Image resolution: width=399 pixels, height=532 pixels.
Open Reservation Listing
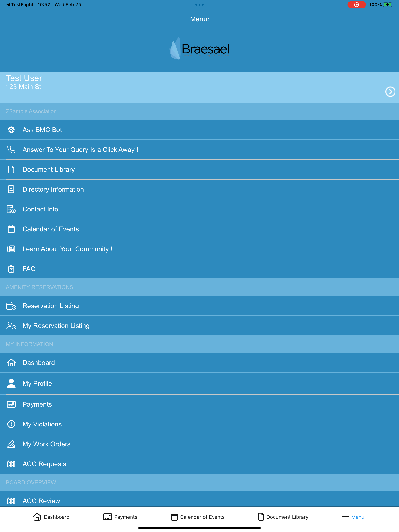tap(199, 306)
